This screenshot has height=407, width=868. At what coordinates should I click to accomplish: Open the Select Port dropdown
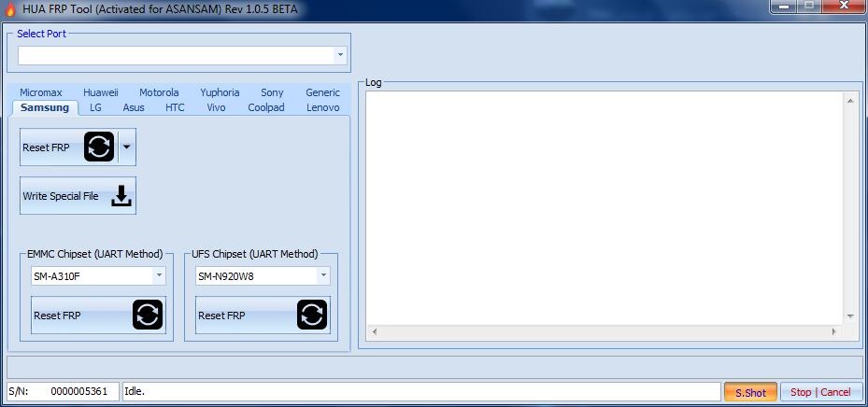pyautogui.click(x=340, y=55)
